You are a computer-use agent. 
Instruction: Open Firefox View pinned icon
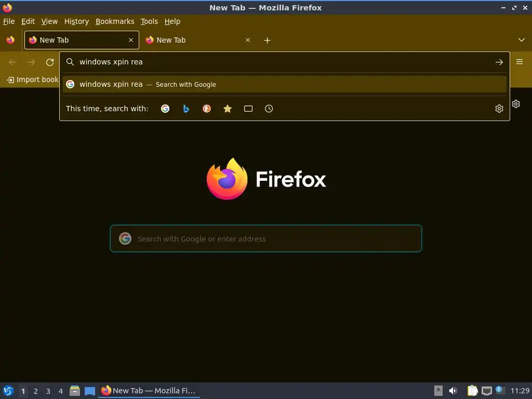click(10, 40)
